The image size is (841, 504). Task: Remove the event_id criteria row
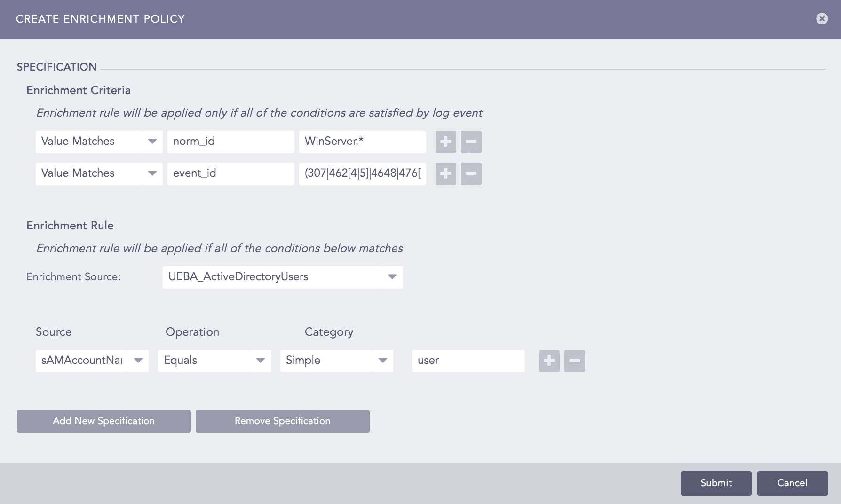(471, 174)
